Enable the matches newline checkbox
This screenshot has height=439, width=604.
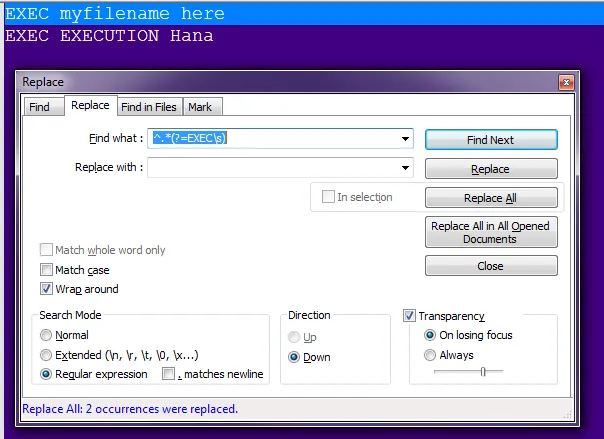click(168, 374)
